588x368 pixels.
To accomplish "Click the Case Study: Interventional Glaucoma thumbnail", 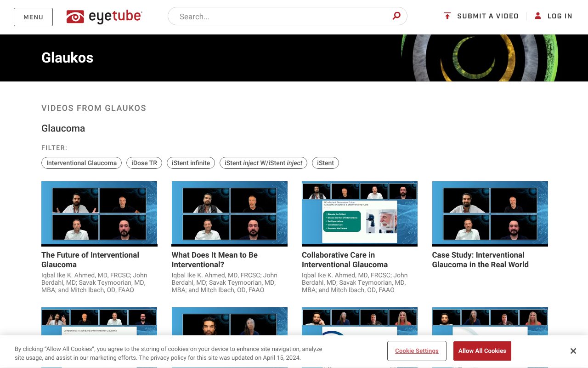I will [490, 213].
